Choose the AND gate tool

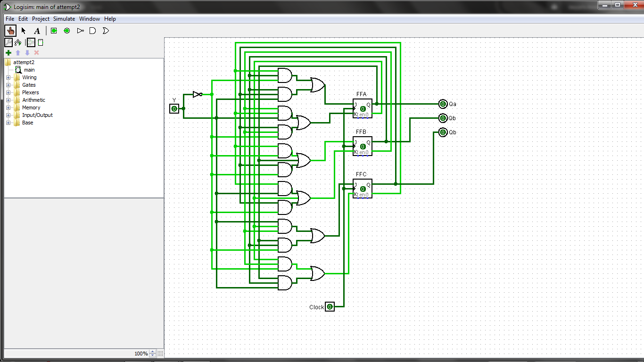pos(93,31)
